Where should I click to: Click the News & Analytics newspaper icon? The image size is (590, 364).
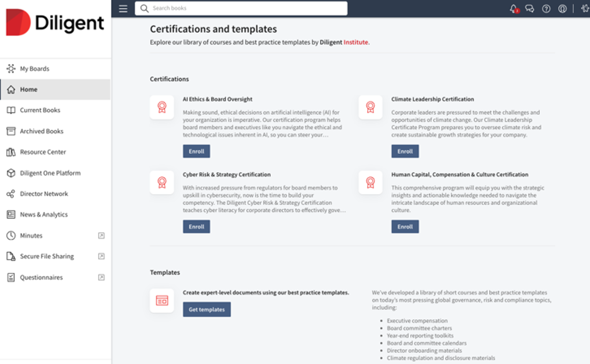pos(11,215)
